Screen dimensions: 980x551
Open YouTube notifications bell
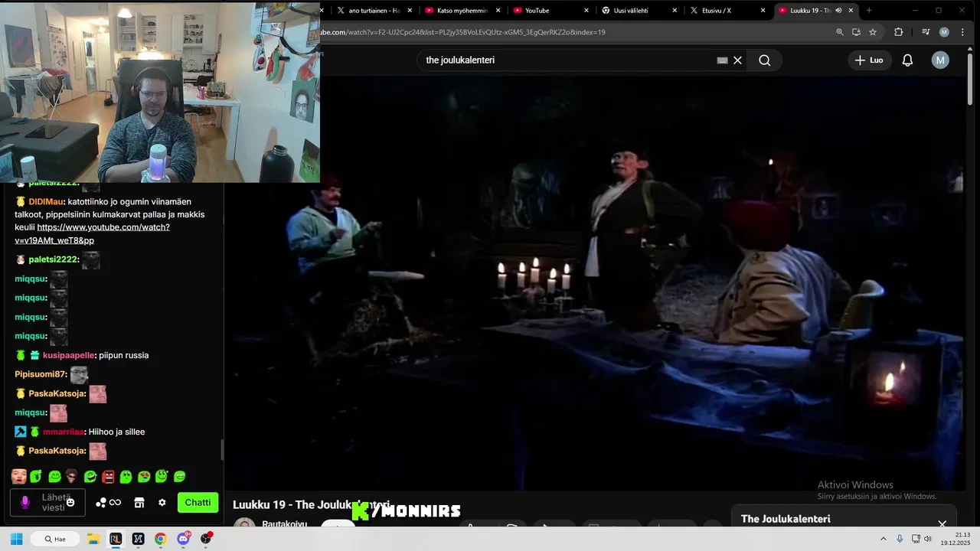tap(907, 60)
